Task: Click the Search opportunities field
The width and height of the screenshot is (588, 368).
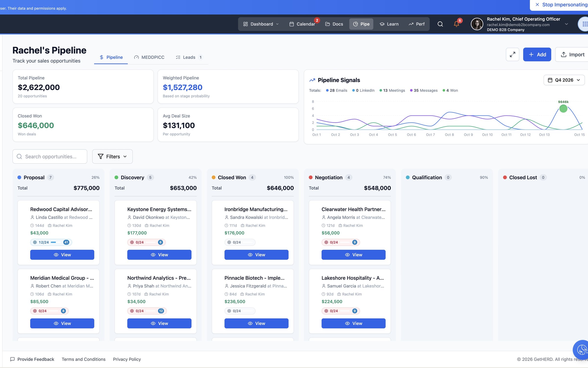Action: [x=50, y=157]
